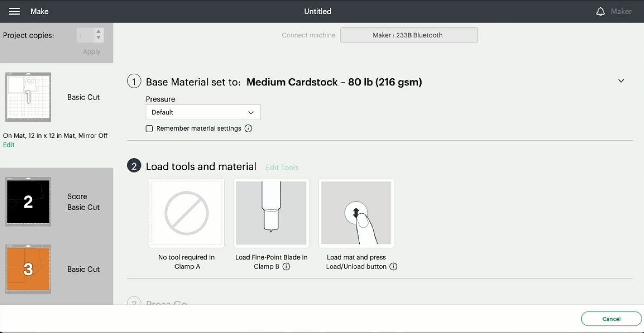Click the notification bell icon

[600, 12]
